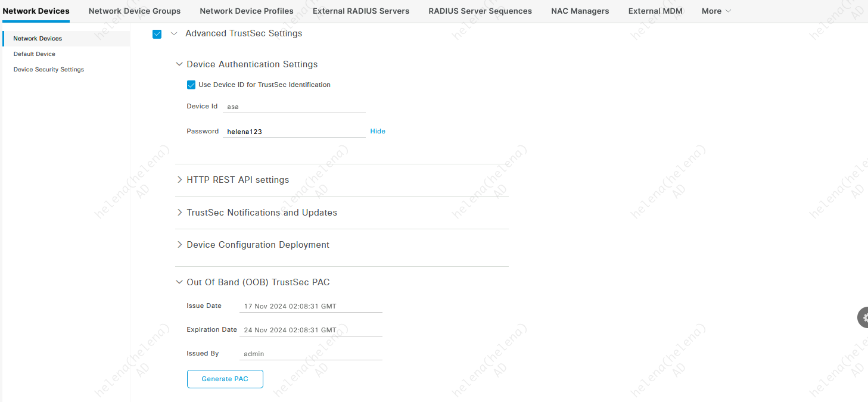Uncheck the Advanced TrustSec Settings checkbox
This screenshot has height=402, width=868.
tap(157, 34)
